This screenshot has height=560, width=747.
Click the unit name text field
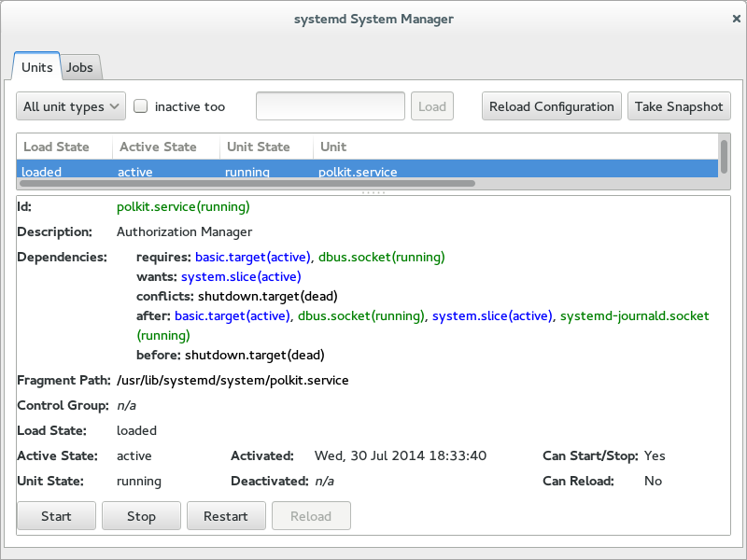point(330,106)
